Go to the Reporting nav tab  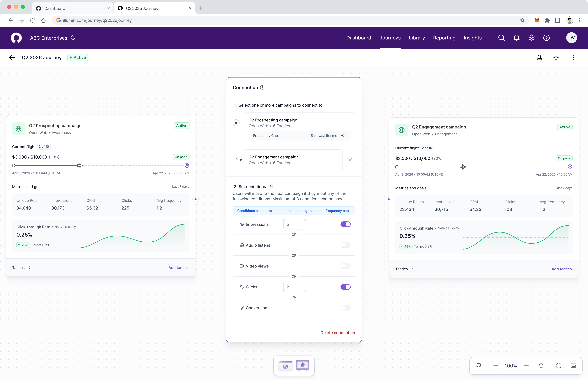444,38
